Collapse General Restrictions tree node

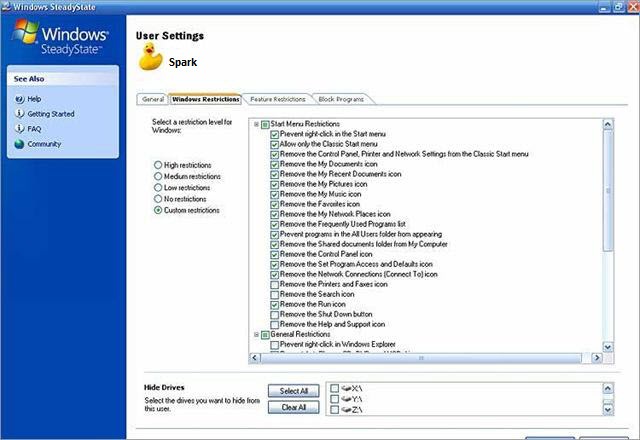(x=256, y=334)
